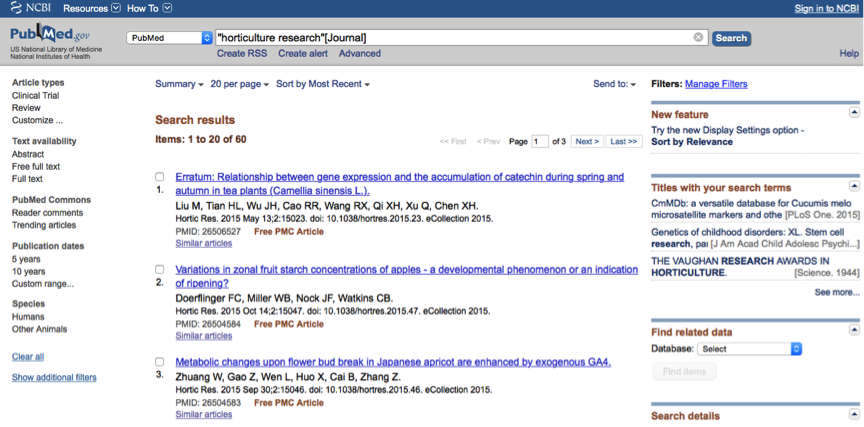The width and height of the screenshot is (864, 427).
Task: Filter species by Other Animals
Action: [x=40, y=329]
